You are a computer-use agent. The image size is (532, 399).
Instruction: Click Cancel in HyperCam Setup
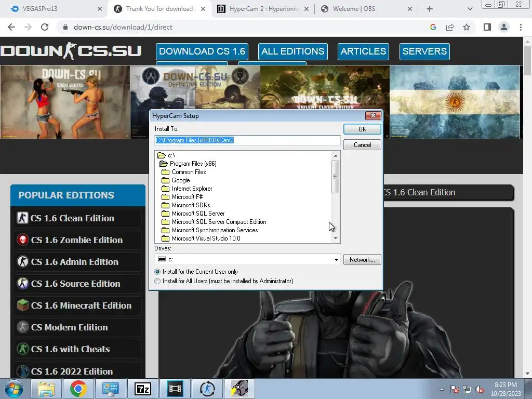coord(362,145)
